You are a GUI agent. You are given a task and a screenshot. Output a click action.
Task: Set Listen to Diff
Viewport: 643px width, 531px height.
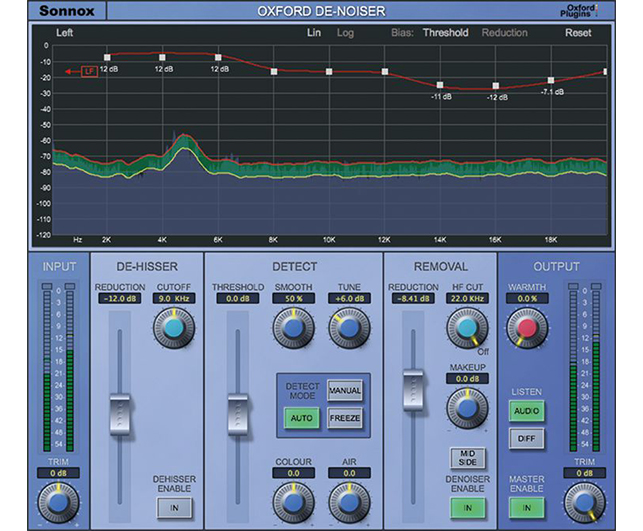[527, 438]
